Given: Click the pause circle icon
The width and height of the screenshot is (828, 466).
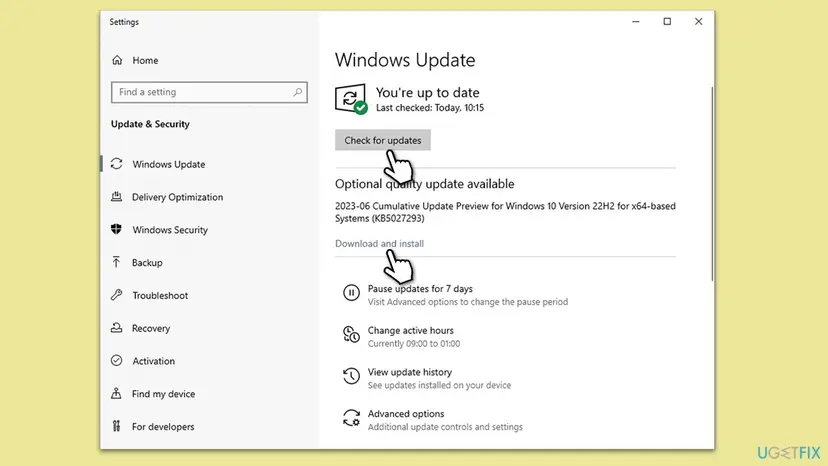Looking at the screenshot, I should point(351,292).
